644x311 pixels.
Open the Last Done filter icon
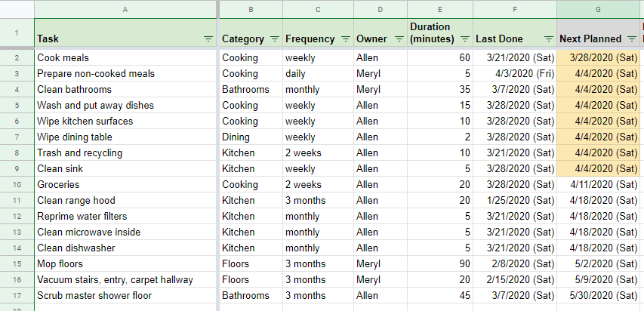tap(549, 38)
